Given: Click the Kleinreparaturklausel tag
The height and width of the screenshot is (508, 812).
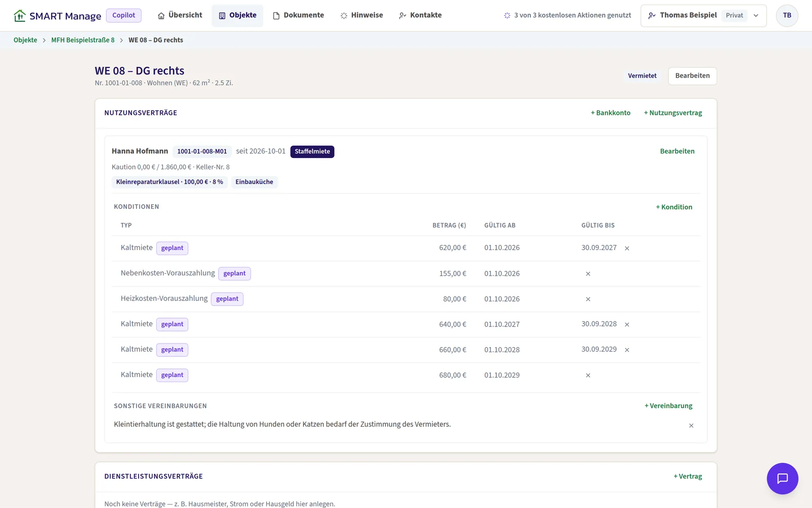Looking at the screenshot, I should (x=170, y=182).
